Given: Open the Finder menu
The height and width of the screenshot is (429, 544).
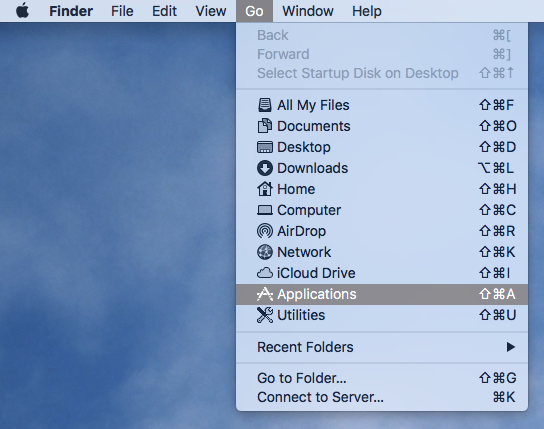Looking at the screenshot, I should click(x=71, y=11).
